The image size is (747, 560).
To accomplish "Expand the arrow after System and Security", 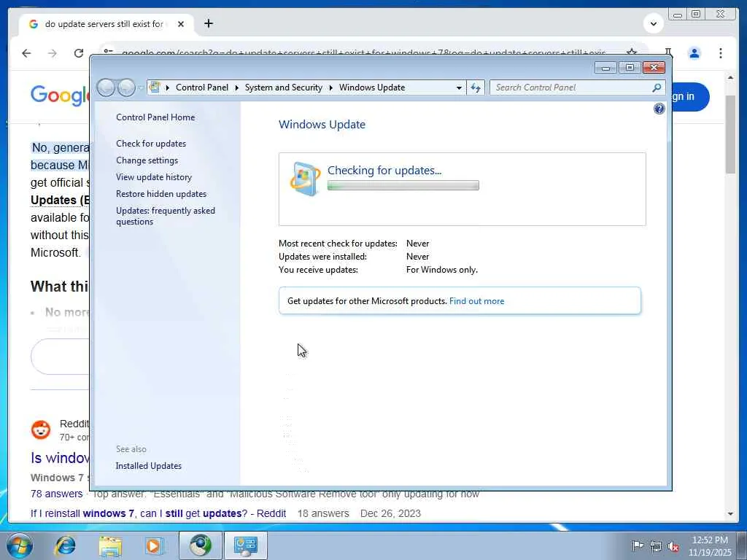I will [x=330, y=87].
